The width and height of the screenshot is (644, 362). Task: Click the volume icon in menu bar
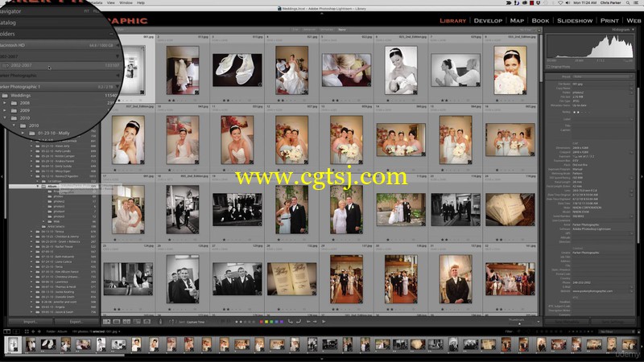pyautogui.click(x=568, y=3)
